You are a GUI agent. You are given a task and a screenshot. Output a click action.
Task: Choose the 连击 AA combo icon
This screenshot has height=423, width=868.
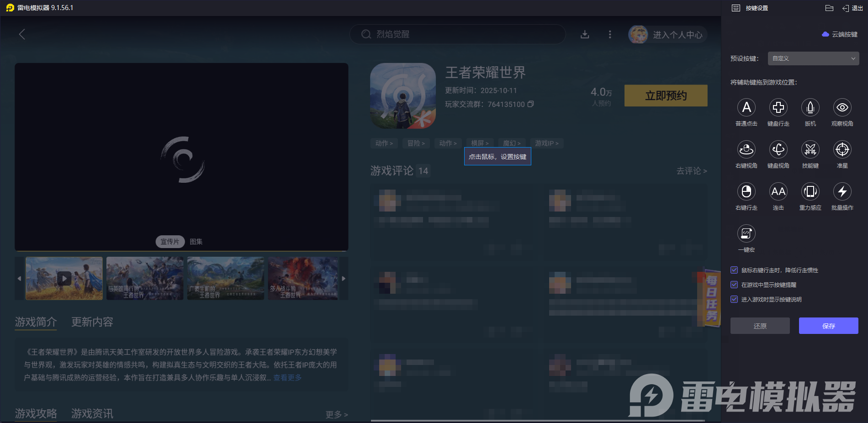[778, 191]
